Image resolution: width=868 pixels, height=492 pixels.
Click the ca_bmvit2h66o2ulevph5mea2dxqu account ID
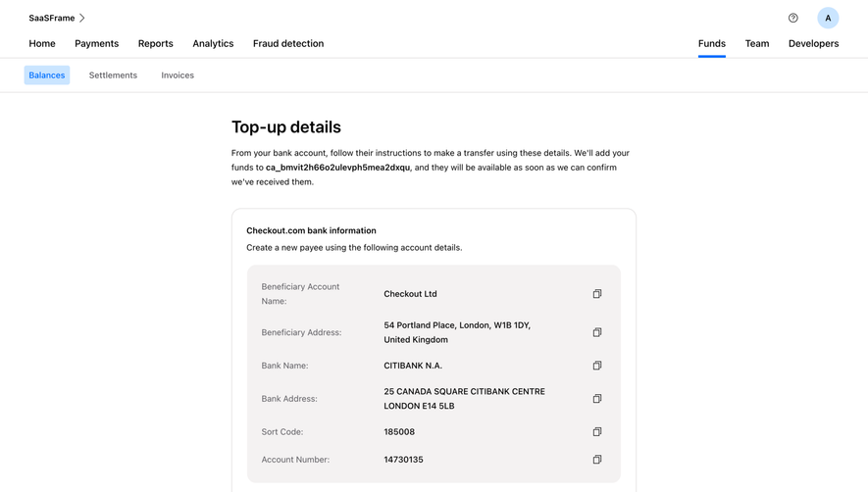click(337, 168)
